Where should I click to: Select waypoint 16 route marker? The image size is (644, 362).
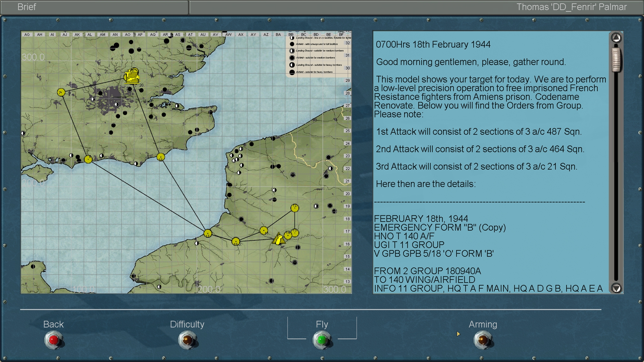point(236,241)
